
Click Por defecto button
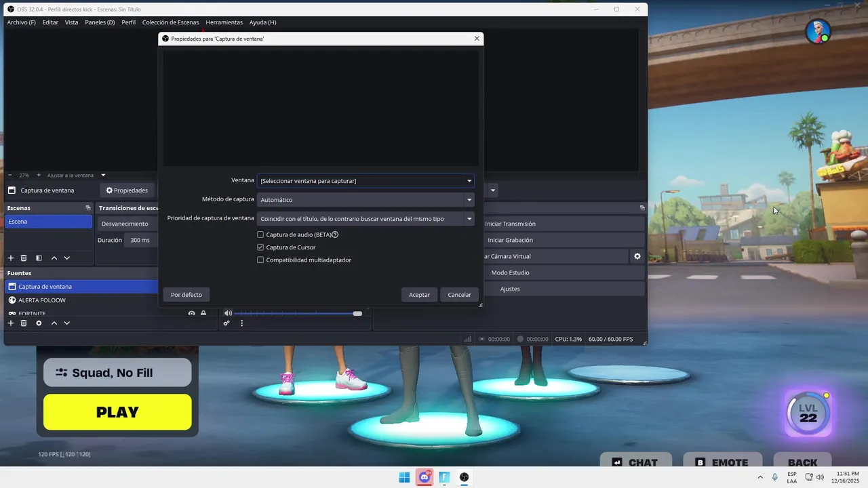[x=186, y=295]
